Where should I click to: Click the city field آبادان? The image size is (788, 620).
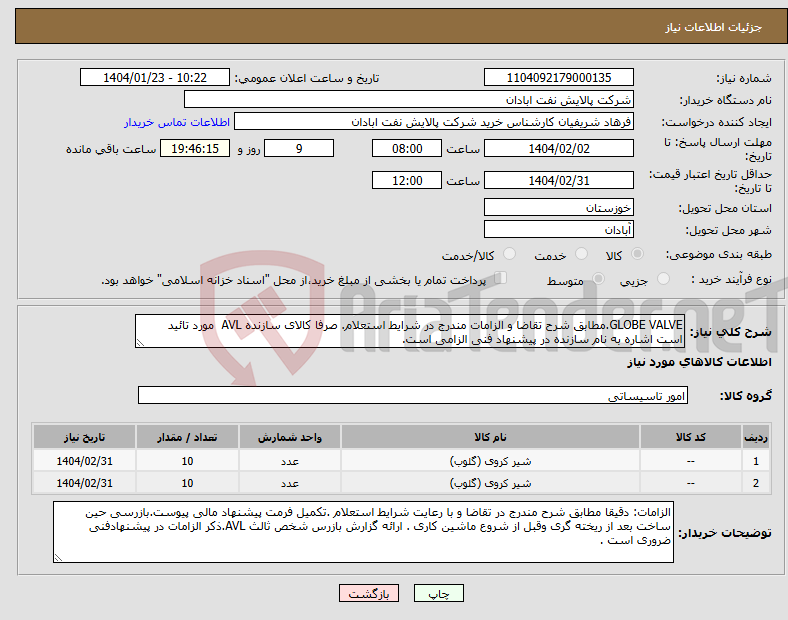[558, 230]
